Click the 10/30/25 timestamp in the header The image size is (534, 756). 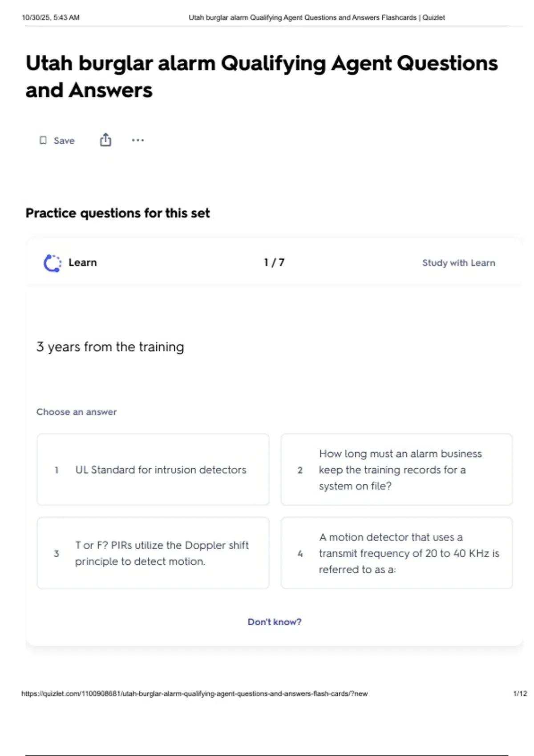[x=51, y=18]
